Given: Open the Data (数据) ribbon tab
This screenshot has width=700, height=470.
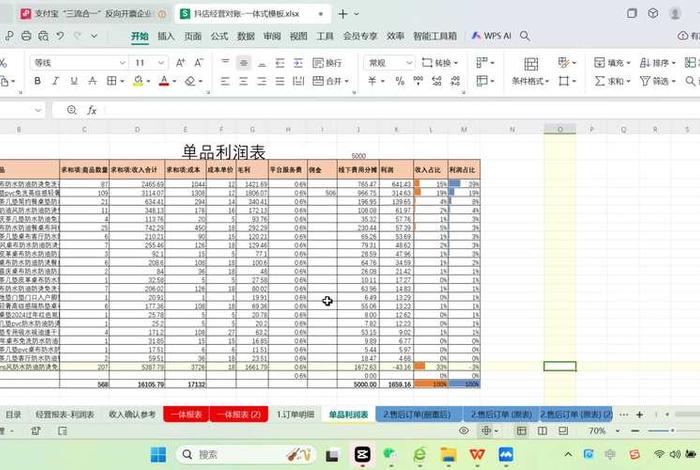Looking at the screenshot, I should tap(246, 36).
